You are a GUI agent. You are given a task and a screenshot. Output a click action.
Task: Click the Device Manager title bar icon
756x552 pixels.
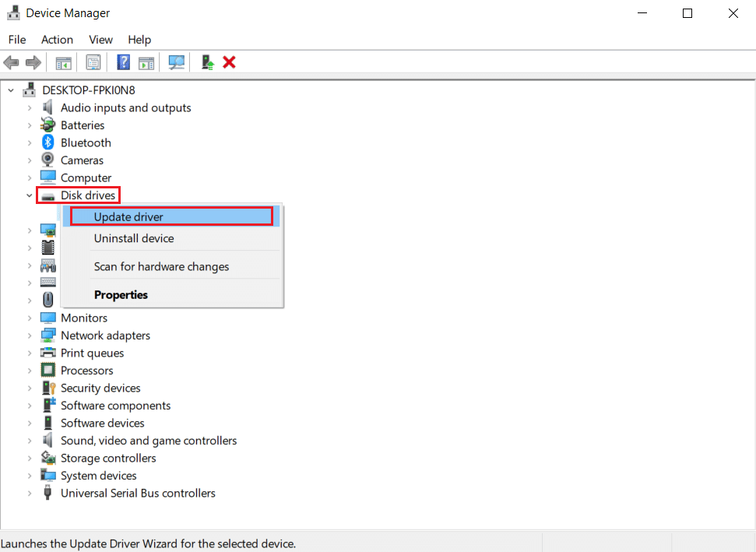pyautogui.click(x=13, y=12)
